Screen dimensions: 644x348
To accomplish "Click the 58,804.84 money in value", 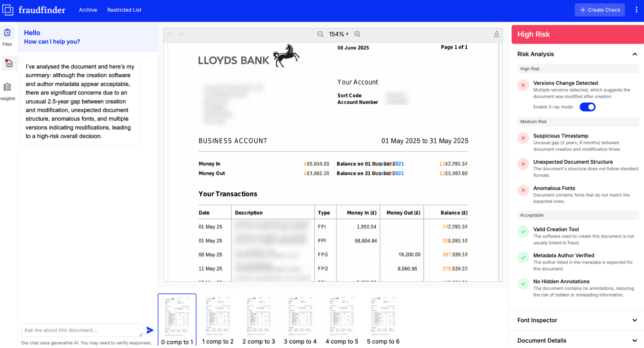I will pos(365,241).
